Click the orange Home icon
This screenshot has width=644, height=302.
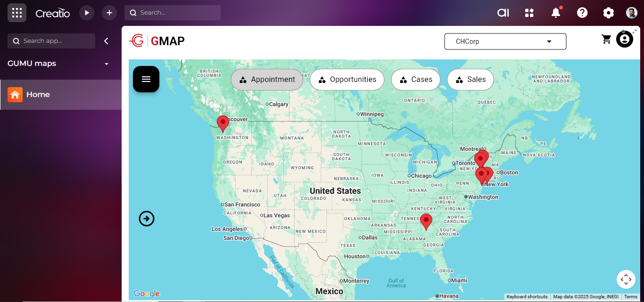pos(15,95)
